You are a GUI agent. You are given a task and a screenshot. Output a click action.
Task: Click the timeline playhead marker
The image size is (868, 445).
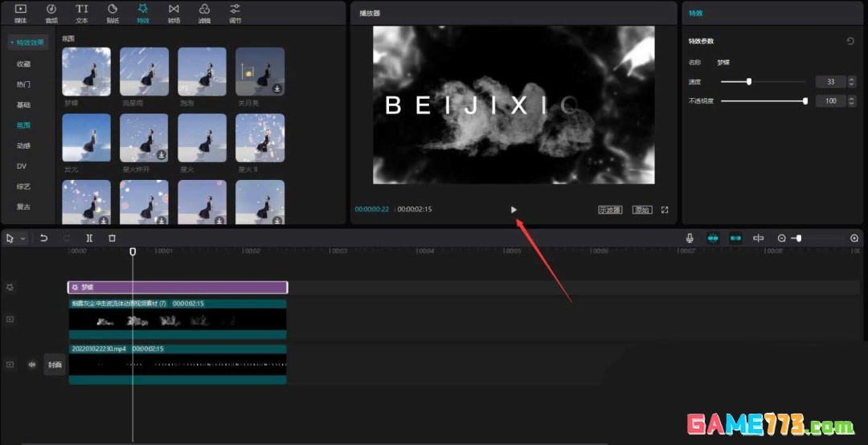[x=133, y=251]
